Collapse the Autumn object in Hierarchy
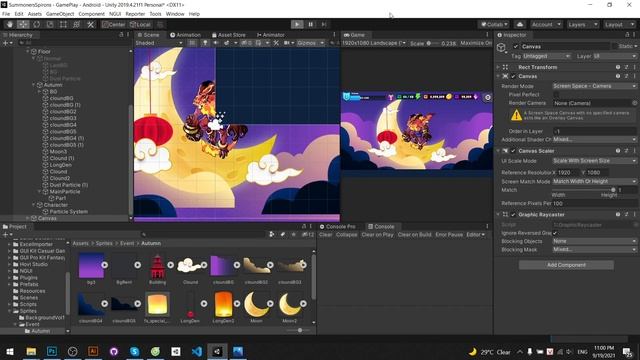Viewport: 640px width, 360px height. pos(34,85)
